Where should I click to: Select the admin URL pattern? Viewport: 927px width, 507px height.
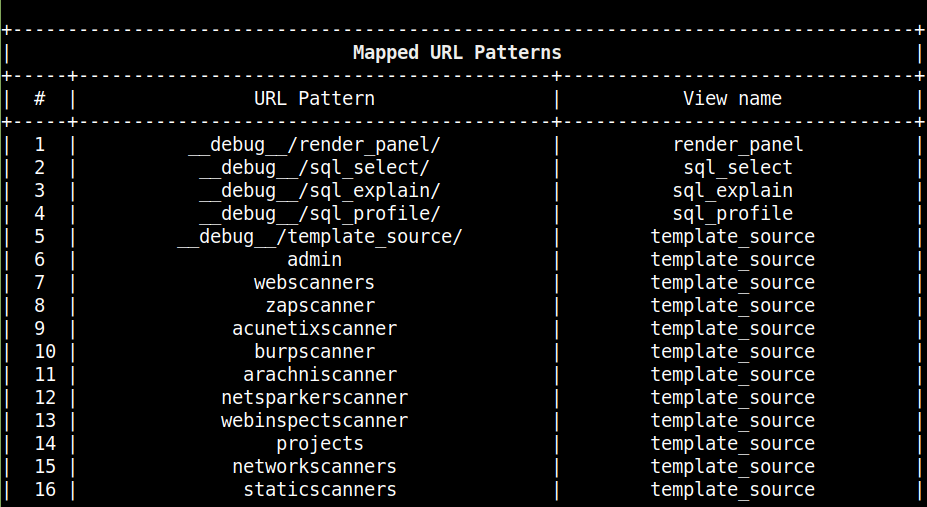(315, 259)
